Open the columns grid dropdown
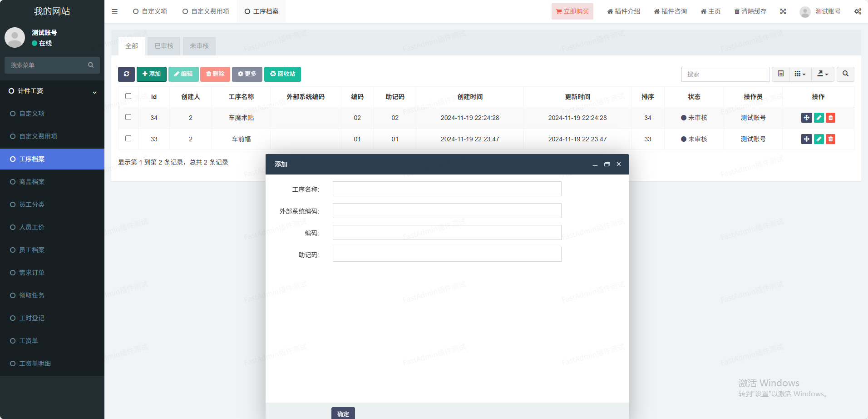 pos(800,74)
